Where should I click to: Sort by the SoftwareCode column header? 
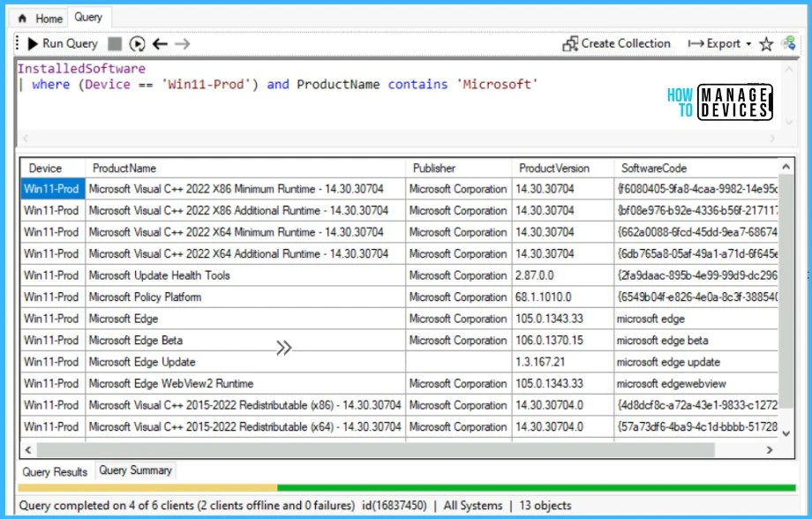tap(696, 169)
